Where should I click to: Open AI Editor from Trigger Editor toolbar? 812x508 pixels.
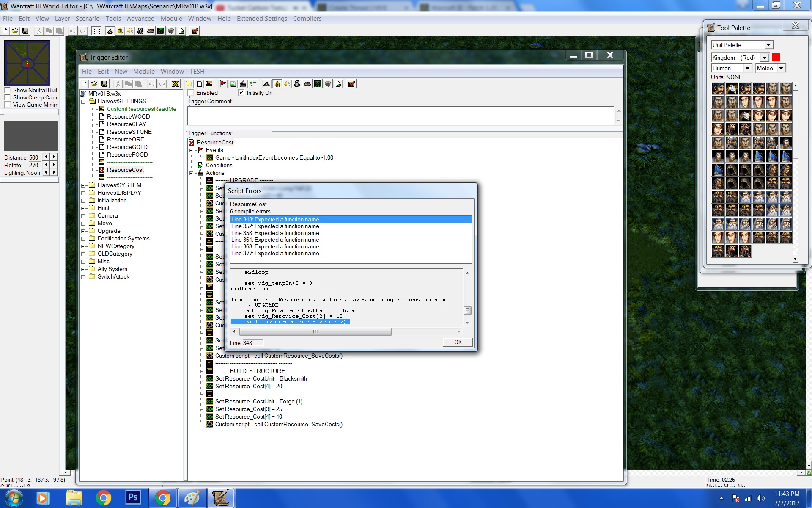(x=318, y=84)
